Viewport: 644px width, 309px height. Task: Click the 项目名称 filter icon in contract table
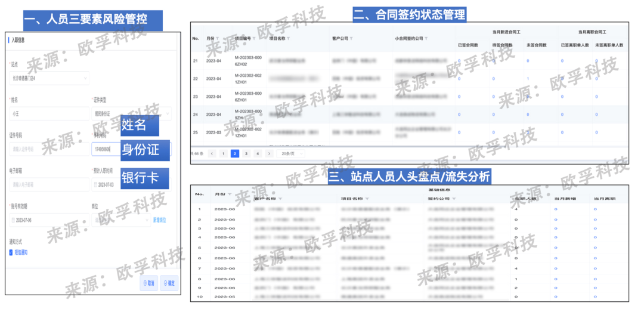coord(289,38)
